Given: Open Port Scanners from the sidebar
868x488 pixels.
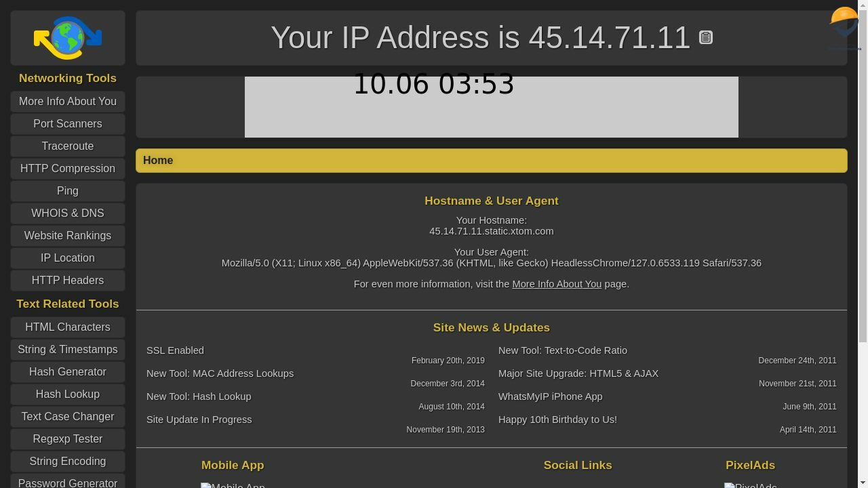Looking at the screenshot, I should coord(68,124).
